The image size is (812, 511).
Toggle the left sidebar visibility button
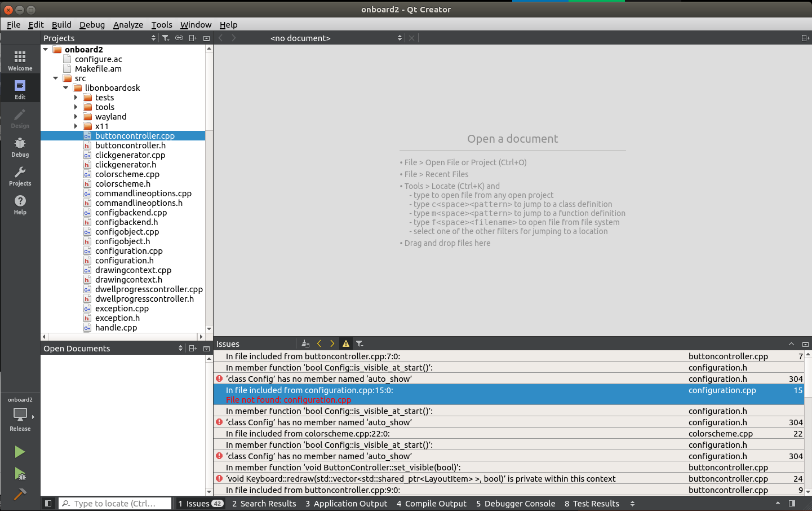click(x=48, y=504)
